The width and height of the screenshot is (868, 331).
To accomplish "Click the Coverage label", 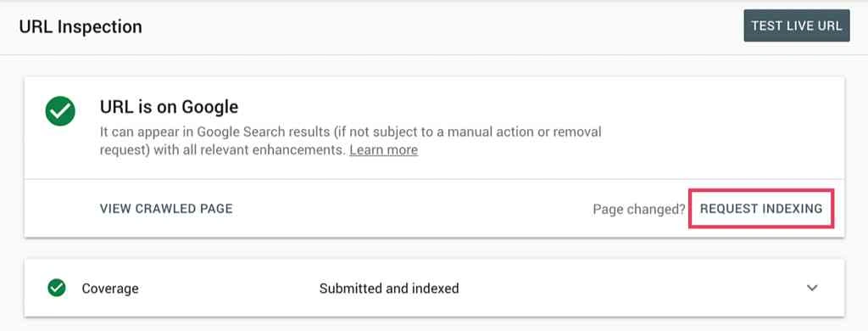I will tap(110, 289).
